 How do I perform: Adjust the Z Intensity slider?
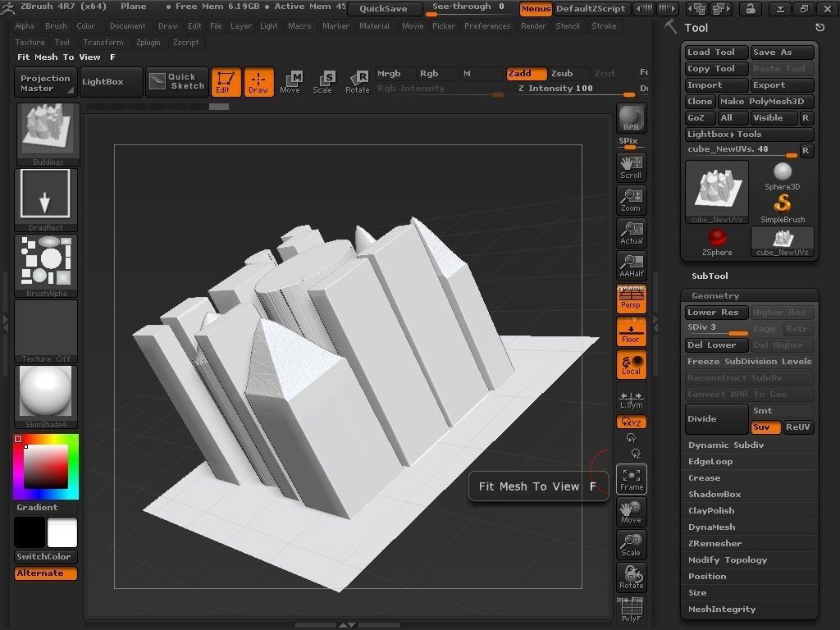point(576,89)
